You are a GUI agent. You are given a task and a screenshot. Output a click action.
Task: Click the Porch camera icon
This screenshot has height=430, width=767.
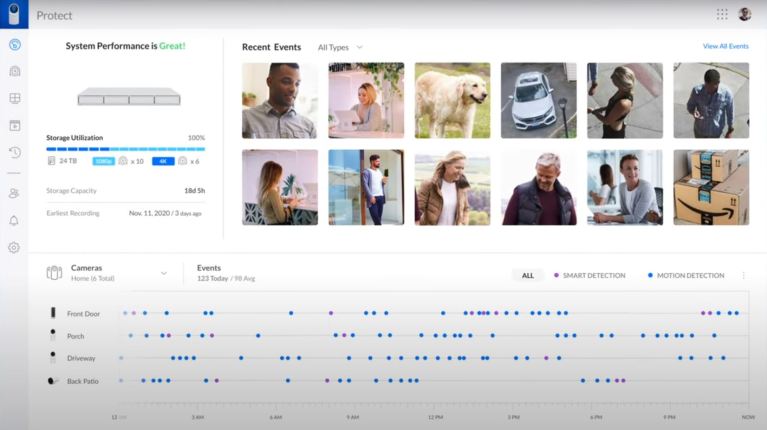coord(53,335)
